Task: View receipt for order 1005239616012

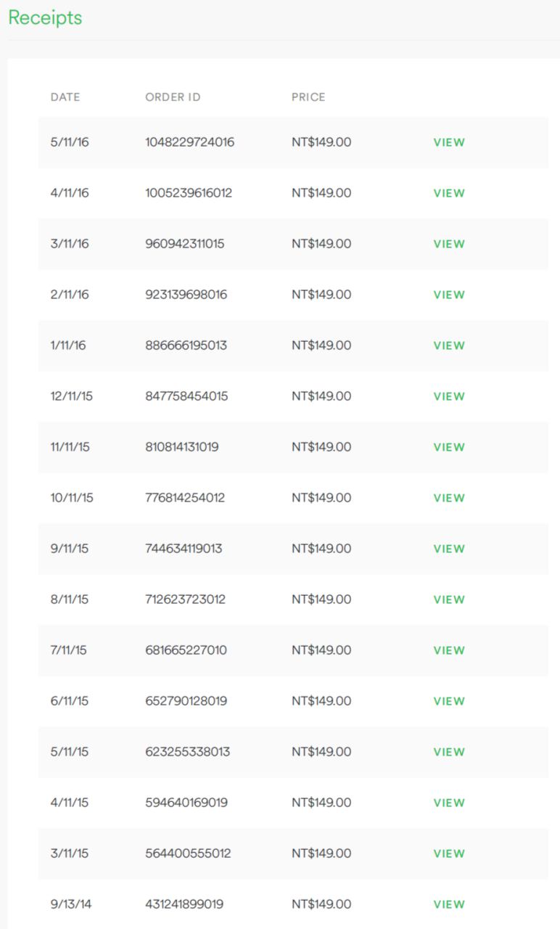Action: click(x=449, y=193)
